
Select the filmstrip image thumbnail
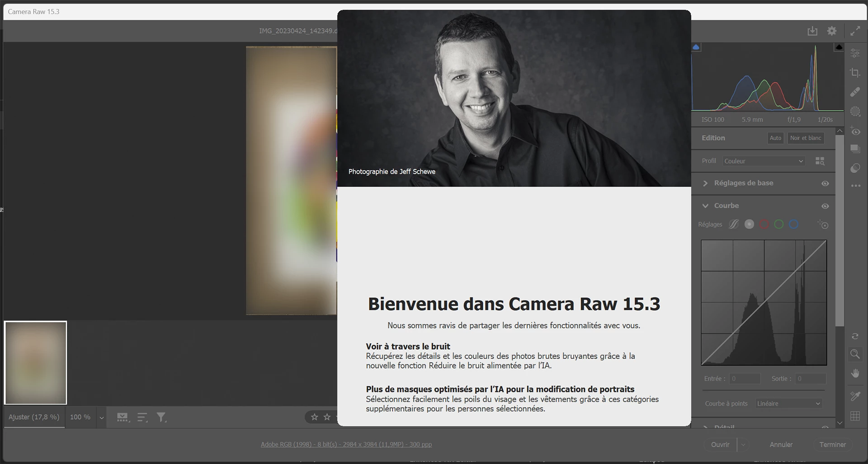[36, 363]
